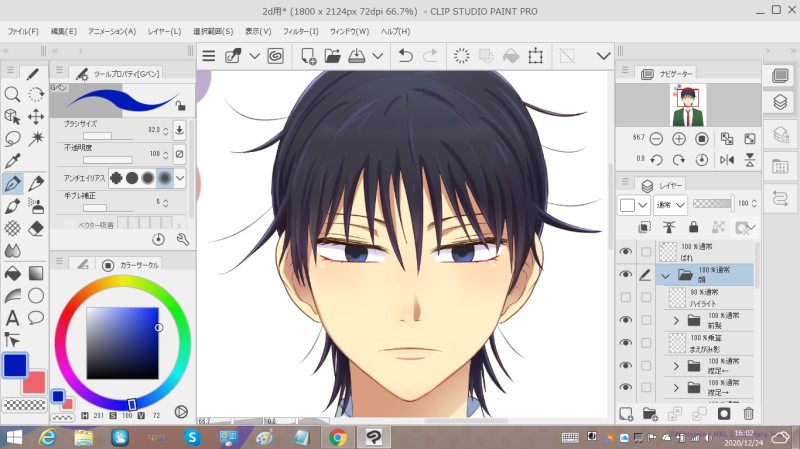
Task: Select the Rotate view tool
Action: tap(36, 94)
